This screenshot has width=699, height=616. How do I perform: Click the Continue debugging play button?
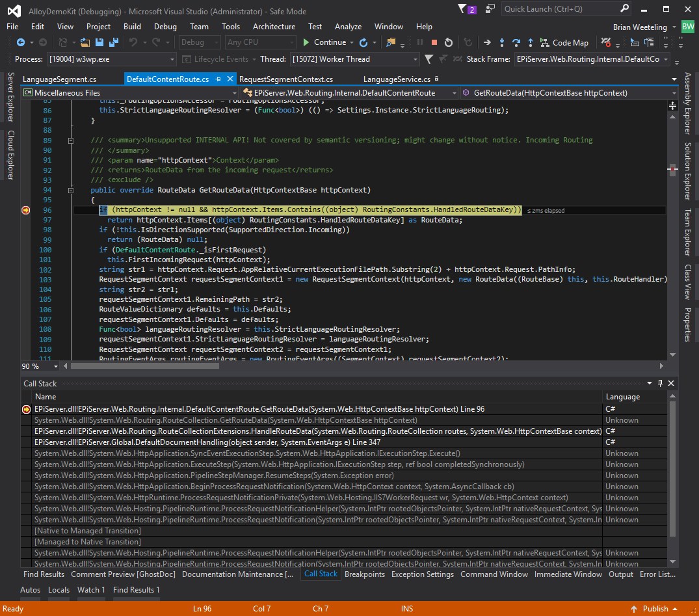click(324, 42)
